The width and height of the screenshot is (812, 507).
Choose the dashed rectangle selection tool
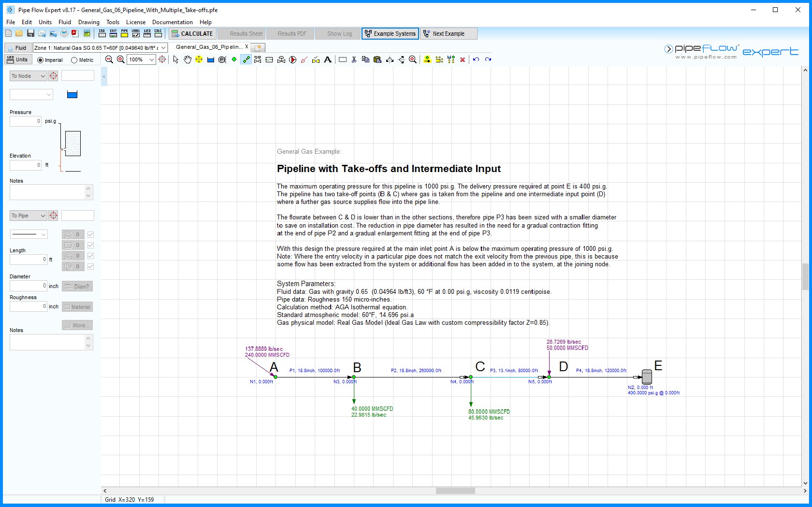pos(343,59)
